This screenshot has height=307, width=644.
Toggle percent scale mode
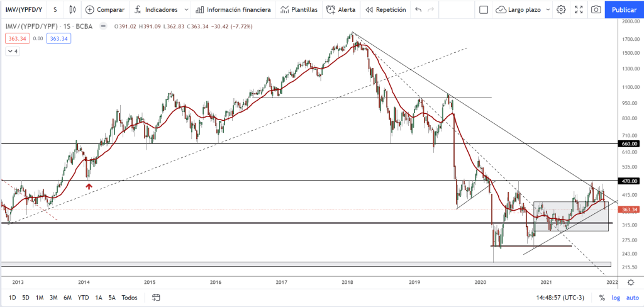602,298
